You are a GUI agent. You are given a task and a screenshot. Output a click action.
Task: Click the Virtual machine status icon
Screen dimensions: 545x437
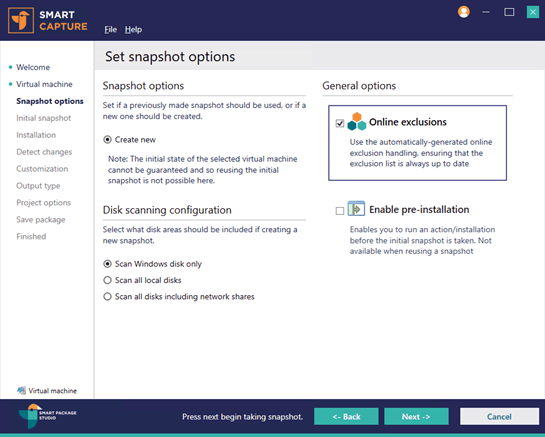pos(22,390)
